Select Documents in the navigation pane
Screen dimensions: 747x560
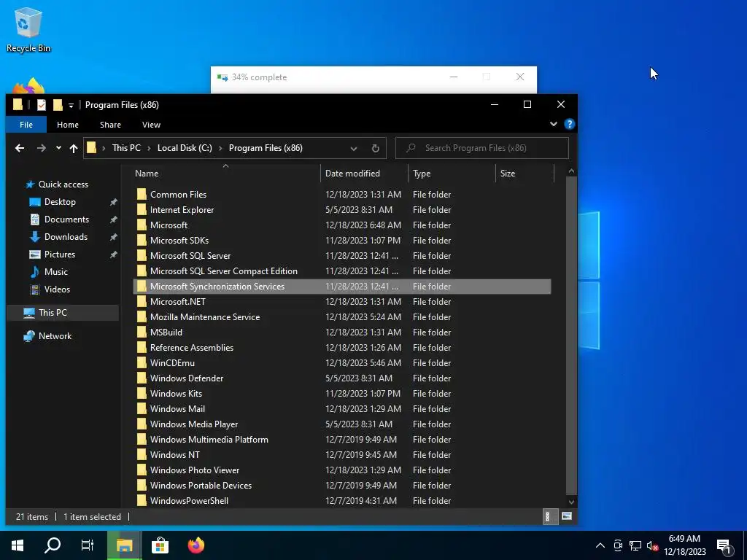pos(66,219)
